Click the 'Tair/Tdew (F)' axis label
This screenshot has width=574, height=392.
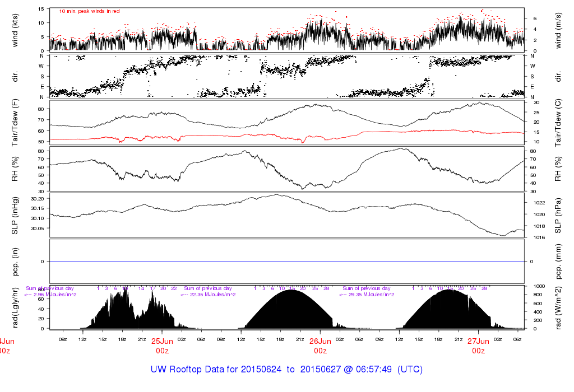(15, 123)
